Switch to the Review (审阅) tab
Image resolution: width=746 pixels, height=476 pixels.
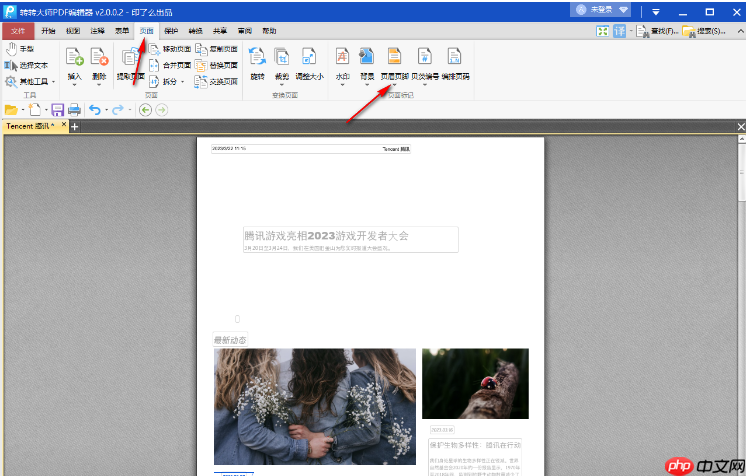(x=245, y=31)
